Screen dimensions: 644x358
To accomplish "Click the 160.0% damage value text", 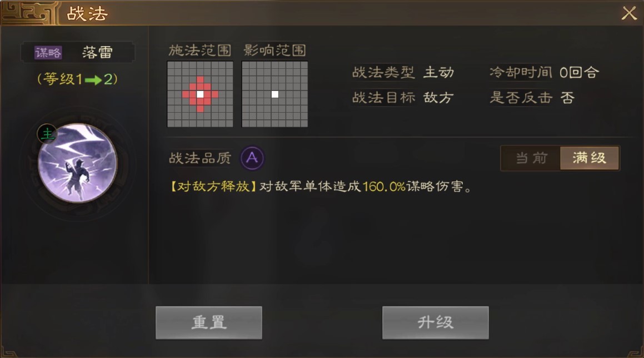I will click(384, 186).
